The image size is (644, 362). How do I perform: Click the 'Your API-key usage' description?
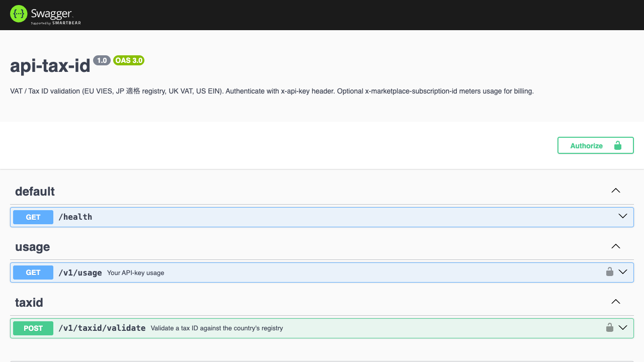(x=136, y=273)
